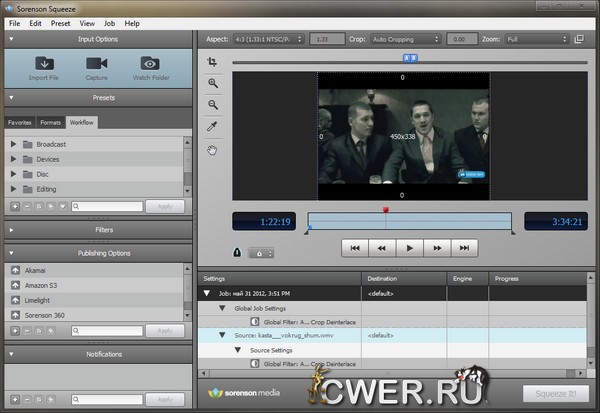Pick the eyedropper tool
600x413 pixels.
click(213, 127)
